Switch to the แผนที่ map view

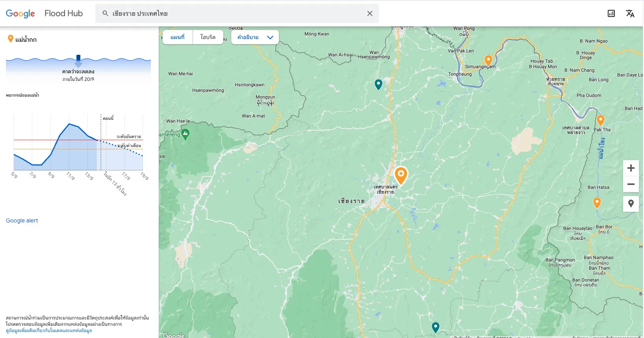[x=178, y=37]
